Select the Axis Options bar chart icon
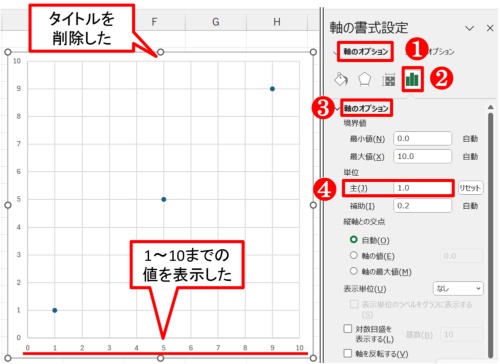The width and height of the screenshot is (500, 364). pos(412,79)
